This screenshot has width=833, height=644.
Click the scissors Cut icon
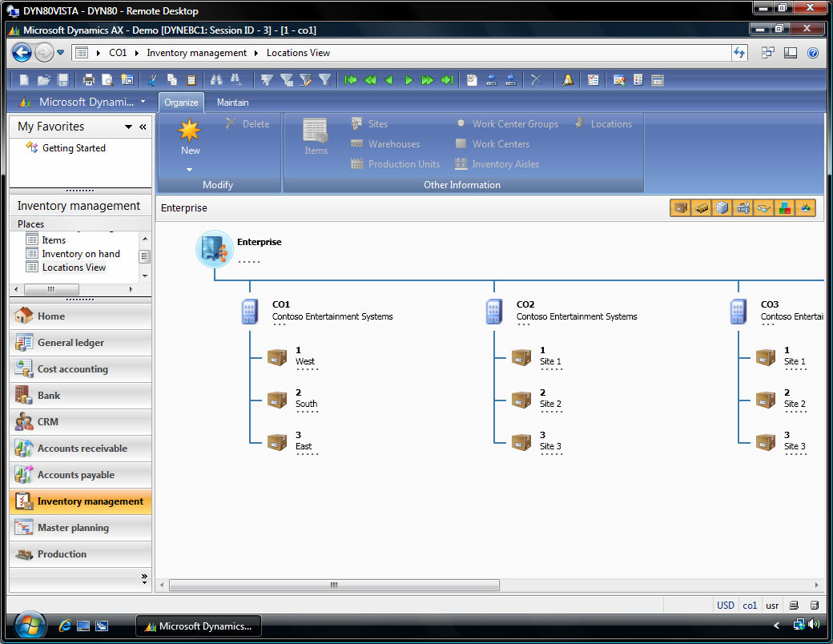[x=152, y=80]
